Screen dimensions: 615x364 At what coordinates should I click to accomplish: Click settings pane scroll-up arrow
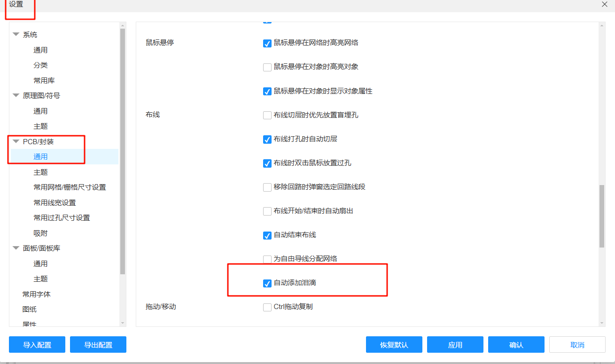602,25
